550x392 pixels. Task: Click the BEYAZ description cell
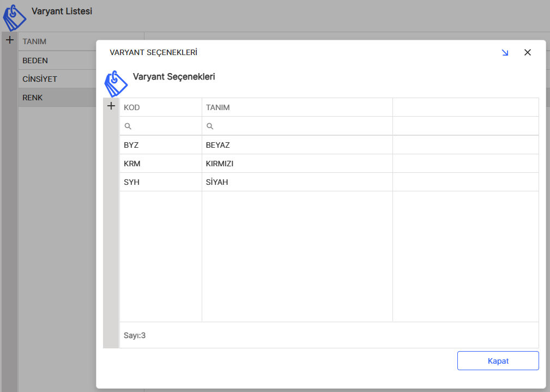click(297, 145)
